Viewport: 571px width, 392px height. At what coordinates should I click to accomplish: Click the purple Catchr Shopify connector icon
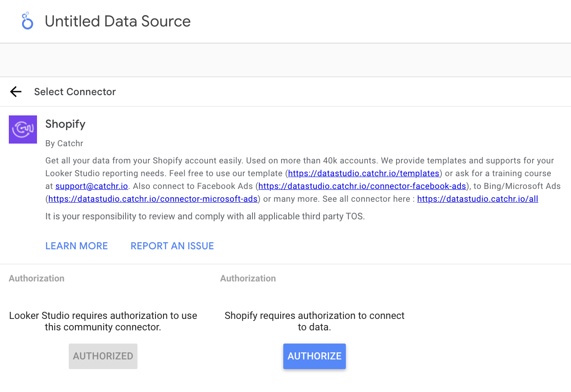(x=23, y=129)
